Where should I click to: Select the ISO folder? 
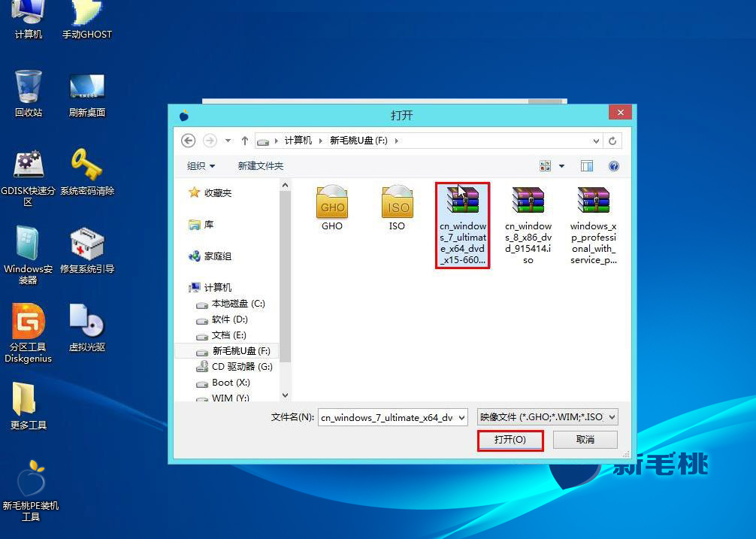coord(397,208)
